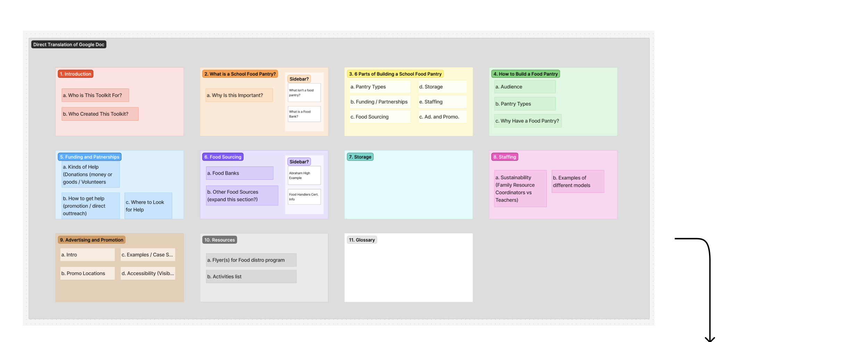Select the "a. Intro" note
Screen dimensions: 868x342
tap(87, 255)
